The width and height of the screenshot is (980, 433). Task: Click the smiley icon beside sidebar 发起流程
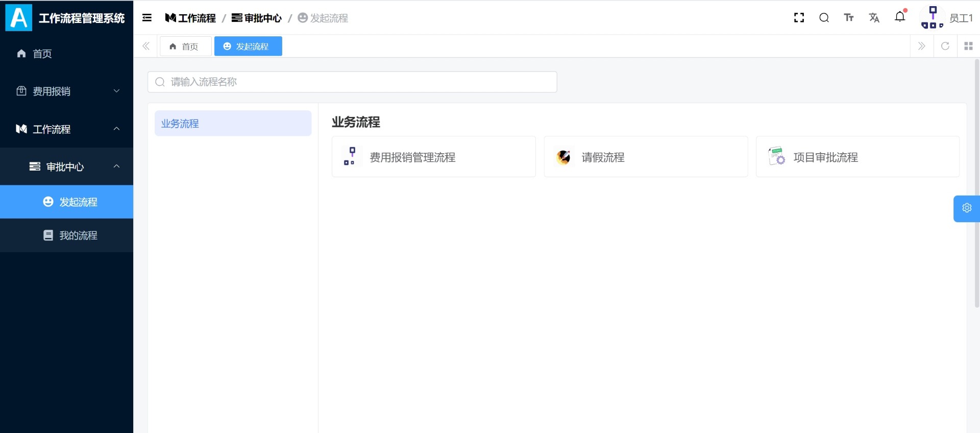coord(48,202)
